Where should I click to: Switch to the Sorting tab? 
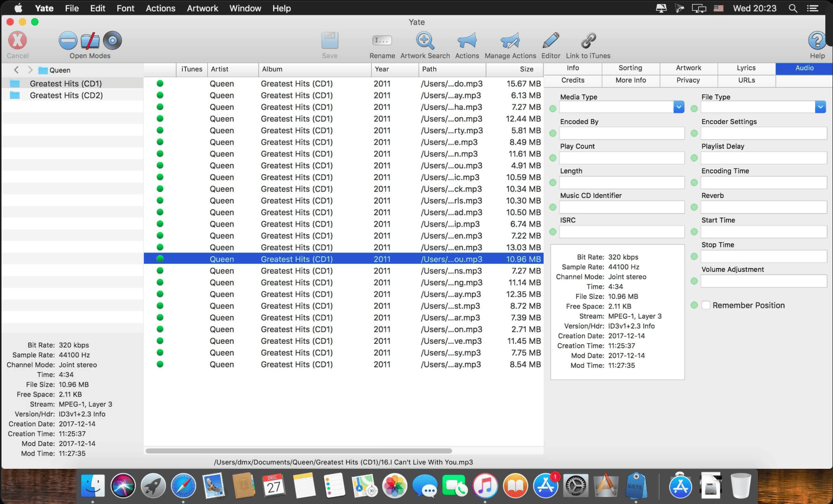pos(630,68)
